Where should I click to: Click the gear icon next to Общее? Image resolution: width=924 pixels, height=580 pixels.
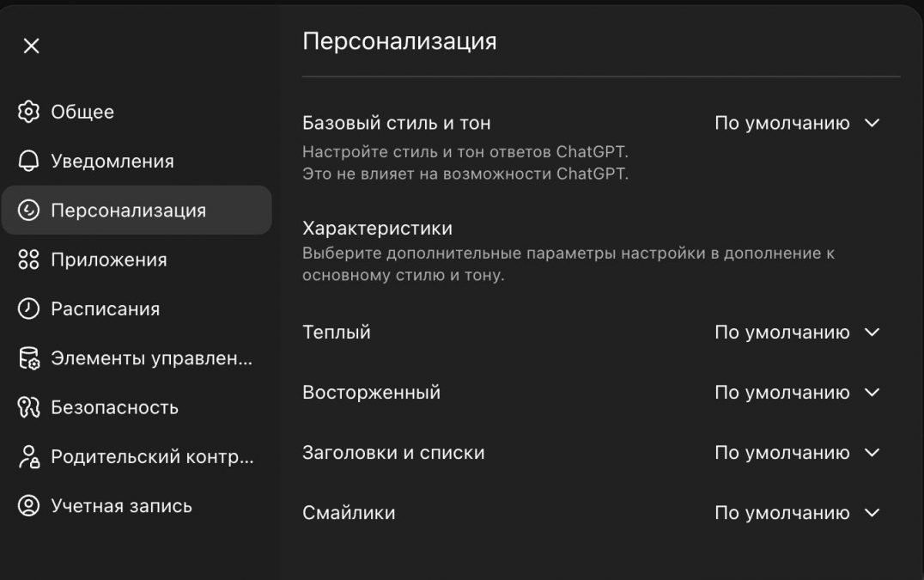(29, 112)
